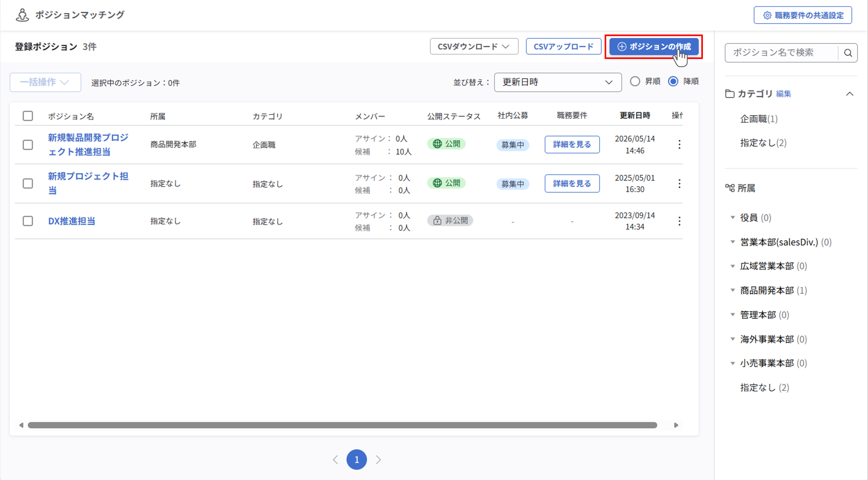
Task: Click the 職務要件の共通設定 button
Action: [803, 15]
